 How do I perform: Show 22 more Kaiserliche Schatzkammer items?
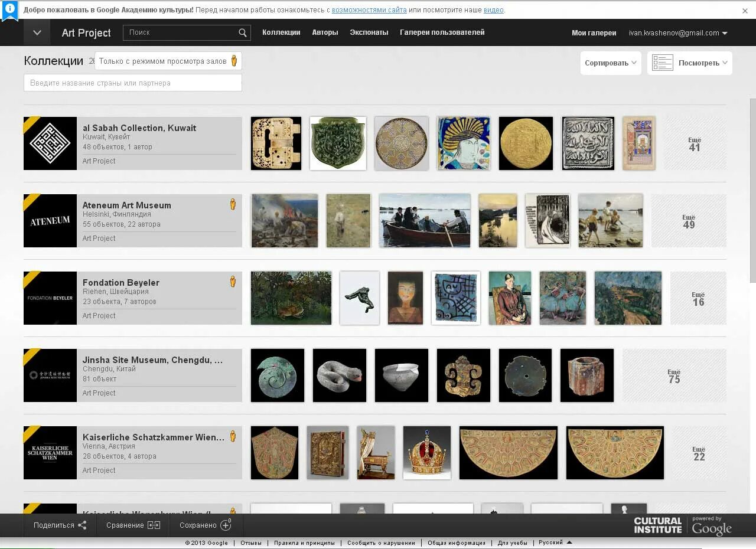tap(699, 453)
